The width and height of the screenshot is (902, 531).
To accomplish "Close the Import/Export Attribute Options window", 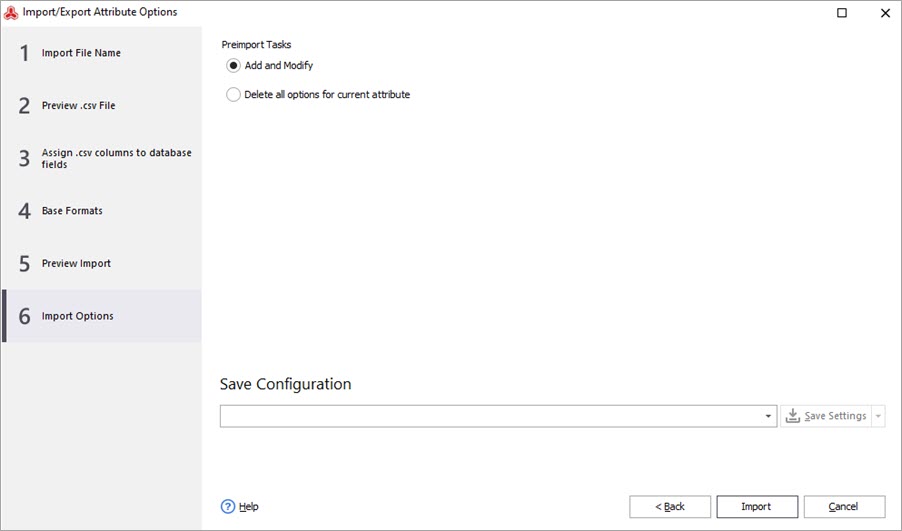I will click(x=885, y=13).
